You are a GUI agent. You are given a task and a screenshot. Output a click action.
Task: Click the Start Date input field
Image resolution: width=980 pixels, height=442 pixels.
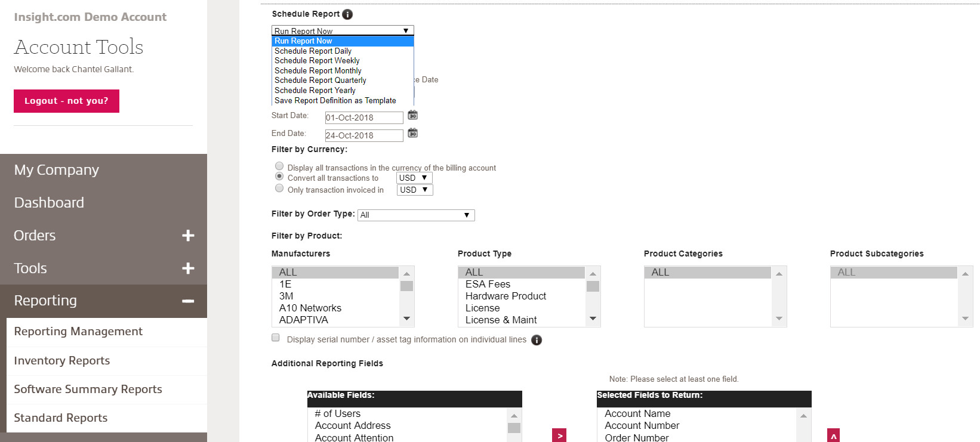[363, 118]
